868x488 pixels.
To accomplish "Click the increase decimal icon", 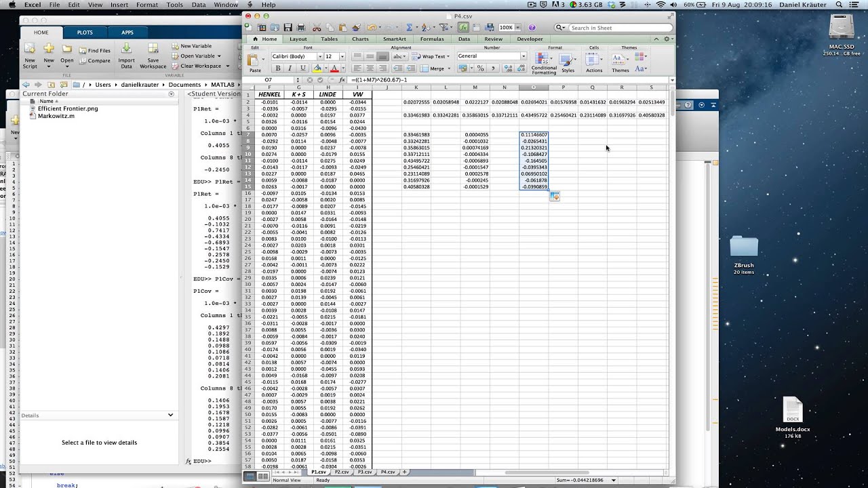I will point(509,68).
